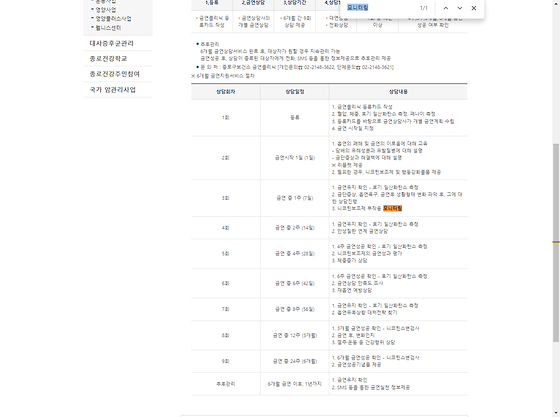Click the 금연시작 1일 (1일) cell

[x=295, y=158]
